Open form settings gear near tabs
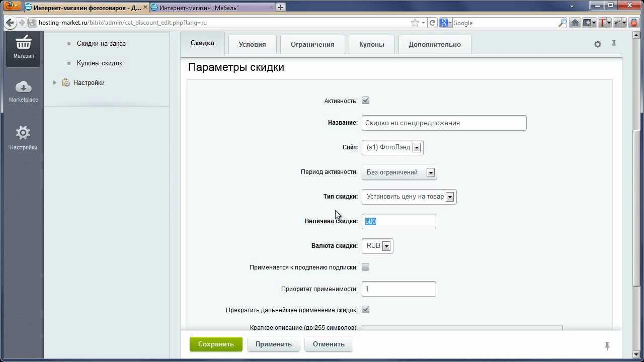Screen dimensions: 644x362 pyautogui.click(x=597, y=44)
